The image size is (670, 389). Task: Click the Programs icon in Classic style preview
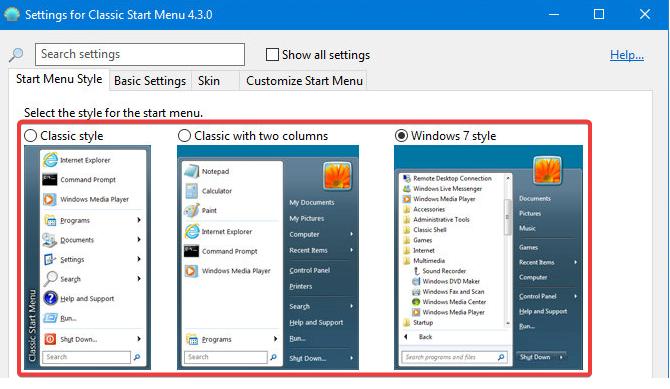click(x=50, y=220)
